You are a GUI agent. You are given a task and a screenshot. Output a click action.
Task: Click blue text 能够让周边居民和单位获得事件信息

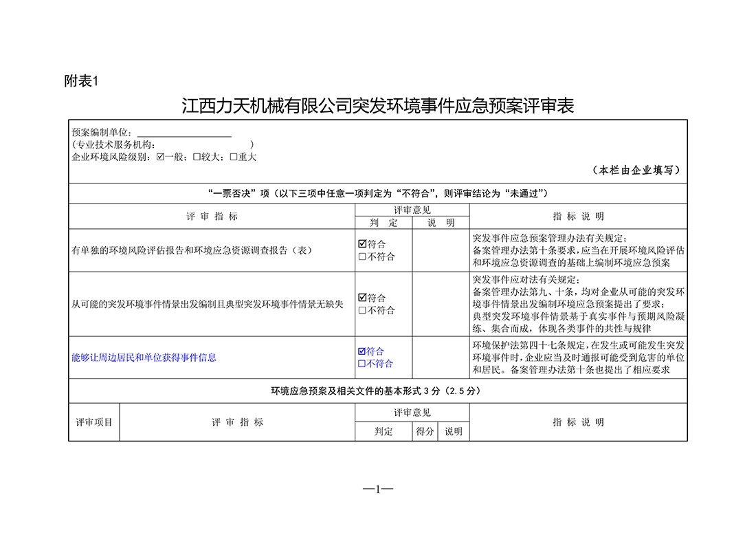[x=144, y=358]
